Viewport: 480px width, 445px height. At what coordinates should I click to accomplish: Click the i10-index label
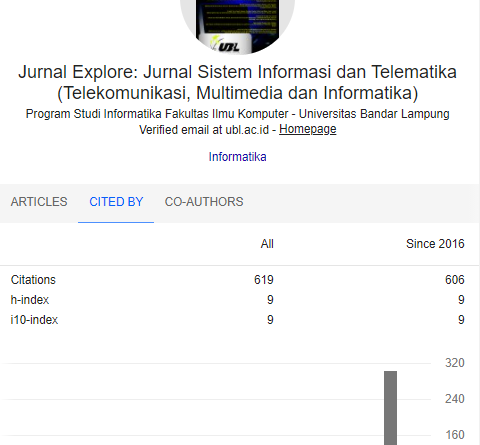point(34,320)
